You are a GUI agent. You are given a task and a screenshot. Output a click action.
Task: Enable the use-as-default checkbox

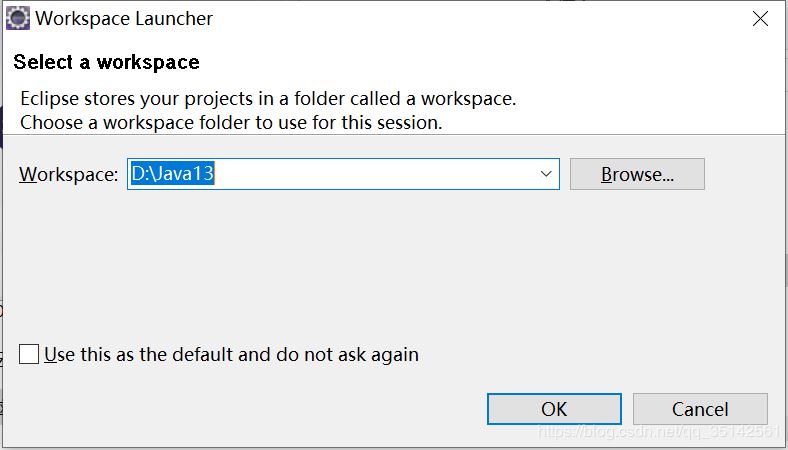pos(29,354)
